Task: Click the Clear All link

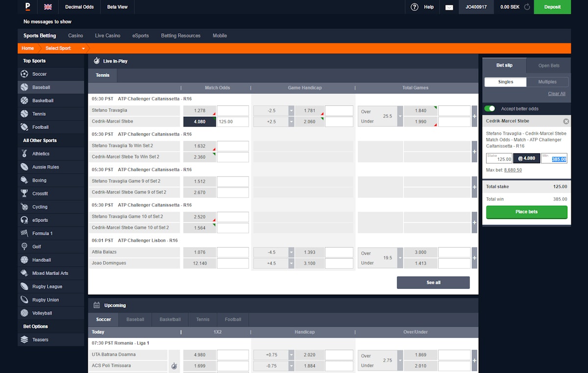Action: coord(557,94)
